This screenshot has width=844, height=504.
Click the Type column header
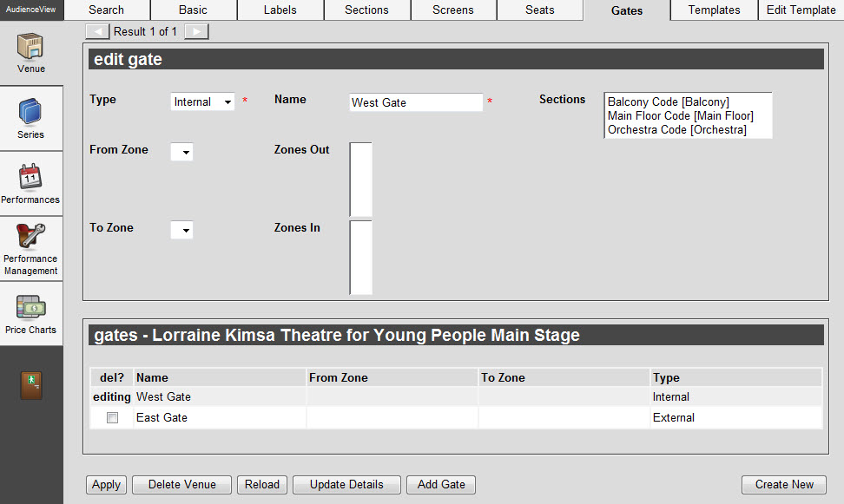pyautogui.click(x=735, y=377)
